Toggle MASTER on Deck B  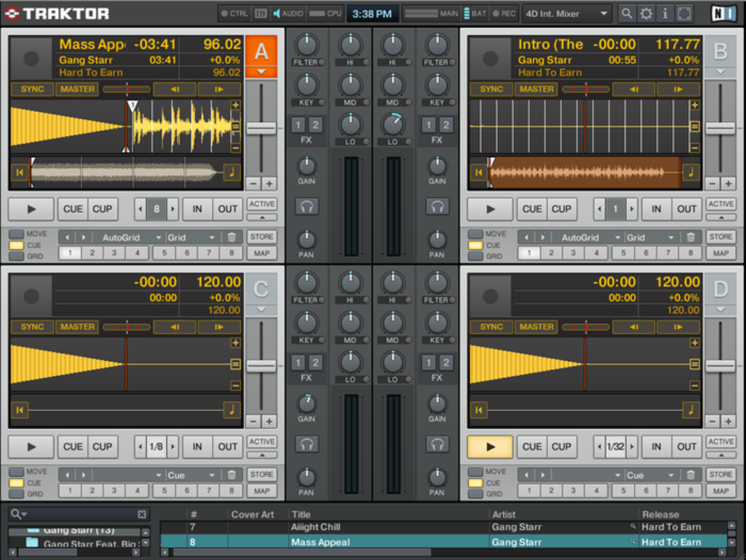coord(536,89)
